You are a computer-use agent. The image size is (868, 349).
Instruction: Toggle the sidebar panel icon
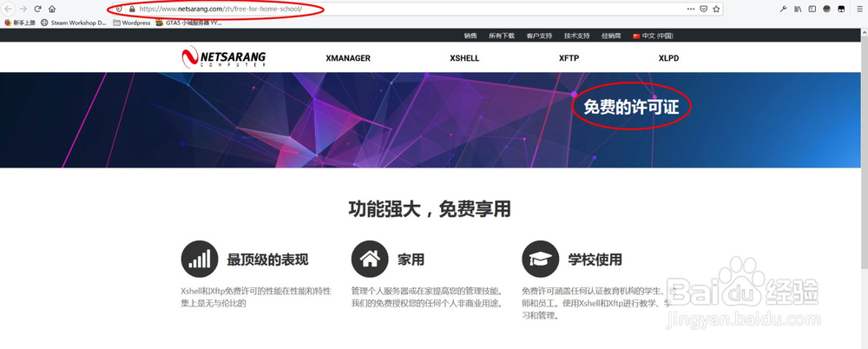tap(812, 9)
